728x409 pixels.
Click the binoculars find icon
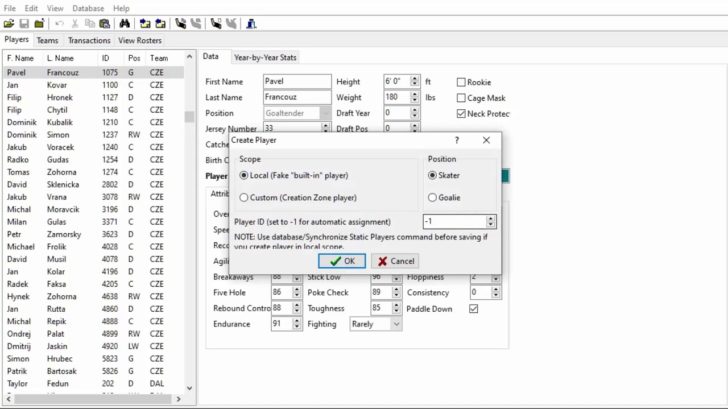point(124,23)
